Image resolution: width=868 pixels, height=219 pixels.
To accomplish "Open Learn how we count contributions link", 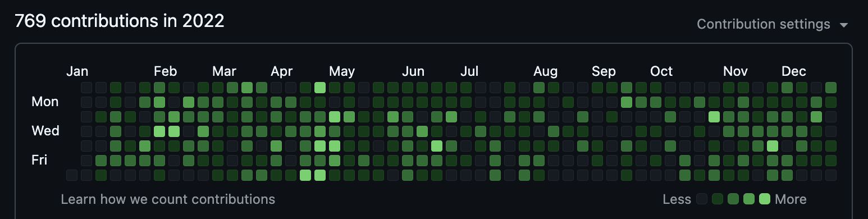I will 168,199.
